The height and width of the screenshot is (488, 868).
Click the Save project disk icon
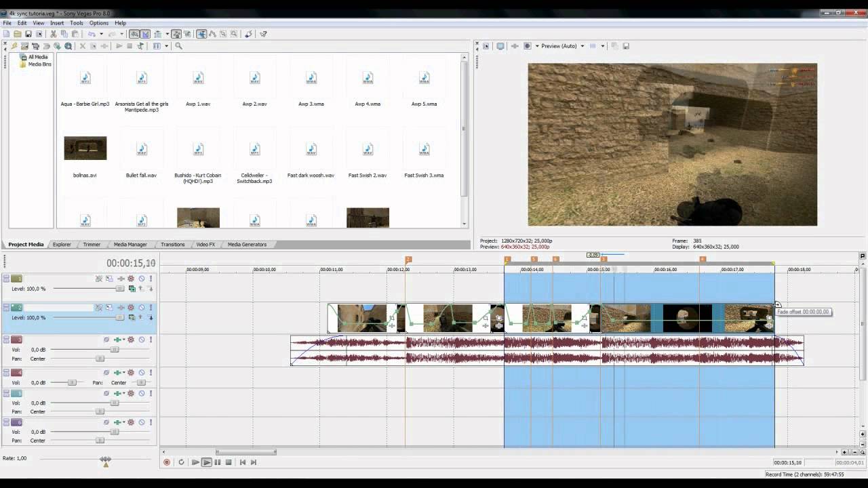tap(28, 34)
